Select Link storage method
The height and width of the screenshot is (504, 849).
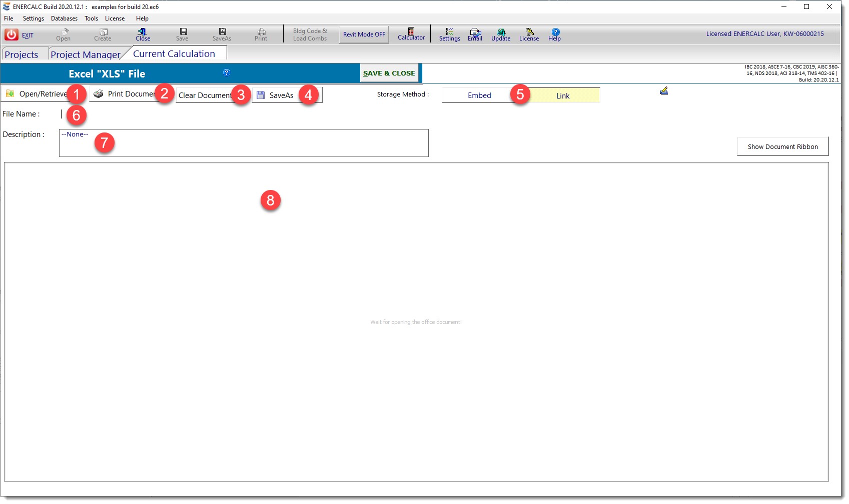pyautogui.click(x=563, y=95)
